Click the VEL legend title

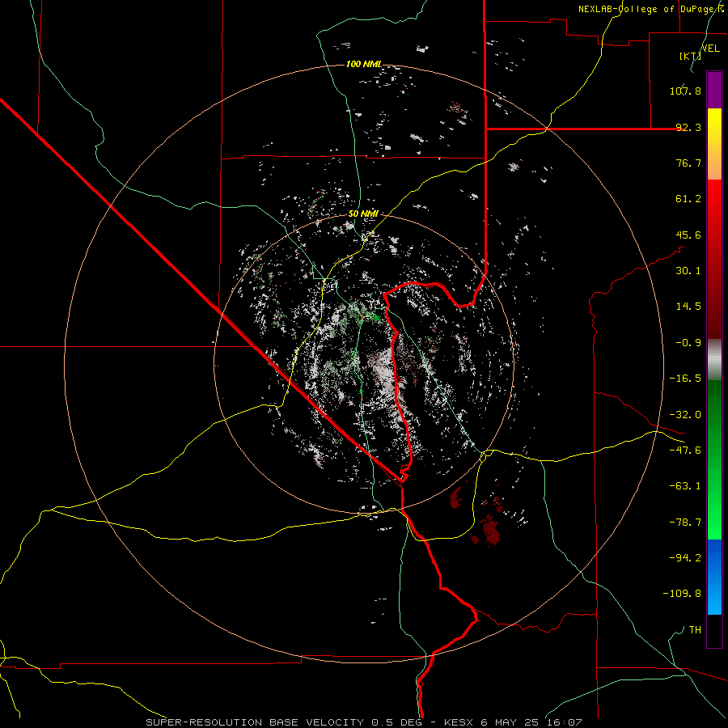(710, 49)
